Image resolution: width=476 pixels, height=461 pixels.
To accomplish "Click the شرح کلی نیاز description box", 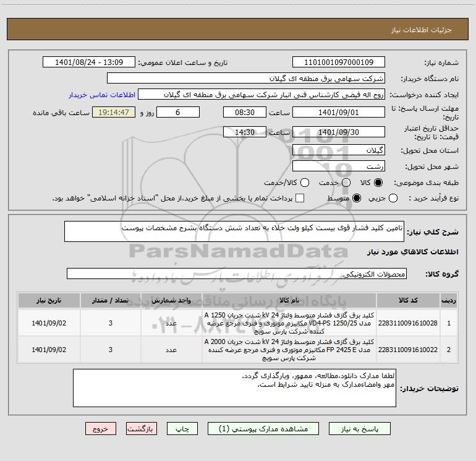I will pyautogui.click(x=234, y=231).
